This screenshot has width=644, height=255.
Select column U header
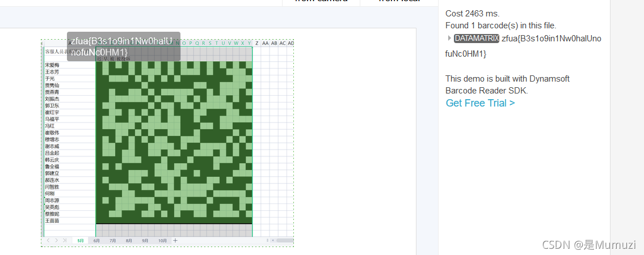coord(224,43)
